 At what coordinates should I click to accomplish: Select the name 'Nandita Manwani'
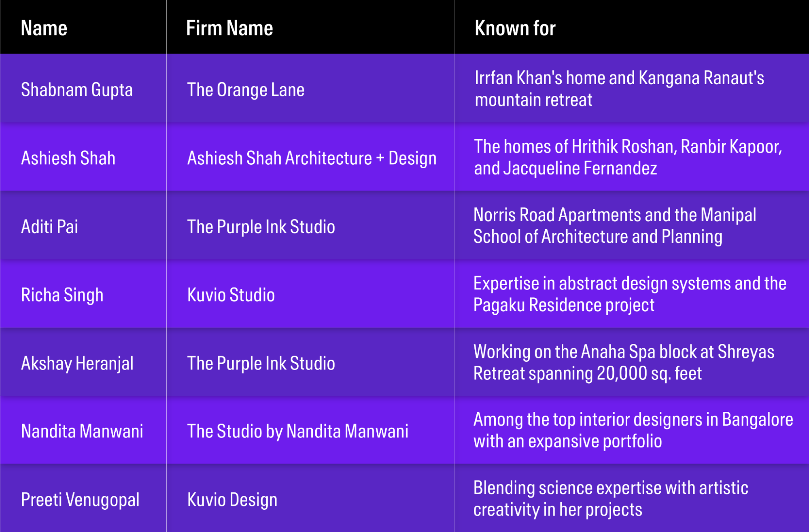[82, 431]
